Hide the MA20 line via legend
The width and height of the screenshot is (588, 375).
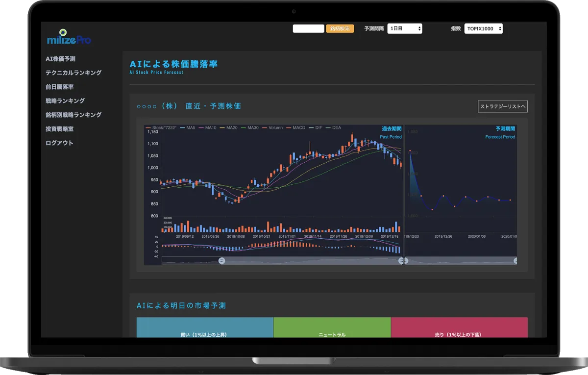pyautogui.click(x=228, y=128)
